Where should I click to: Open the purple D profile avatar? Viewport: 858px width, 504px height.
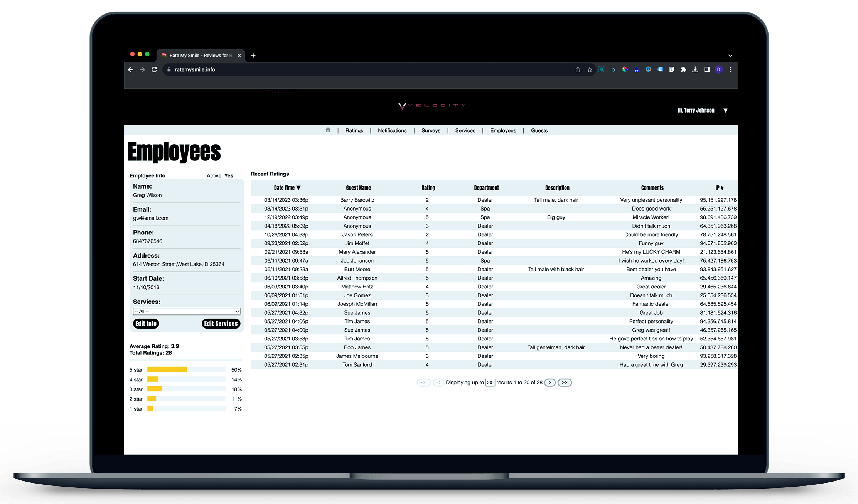(718, 69)
